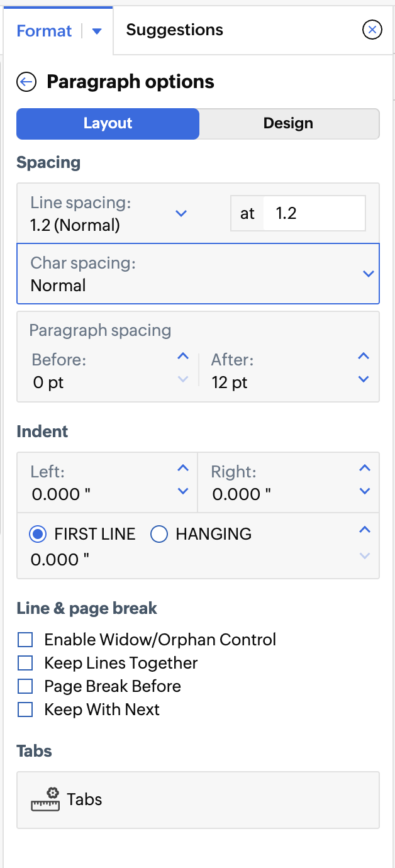
Task: Switch to the Suggestions tab
Action: coord(175,30)
